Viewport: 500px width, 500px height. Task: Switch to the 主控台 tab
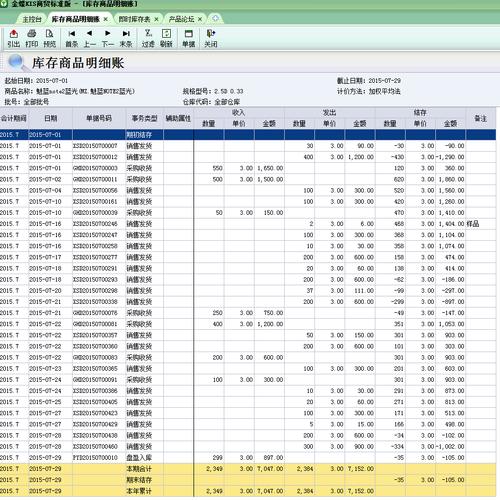[x=32, y=19]
